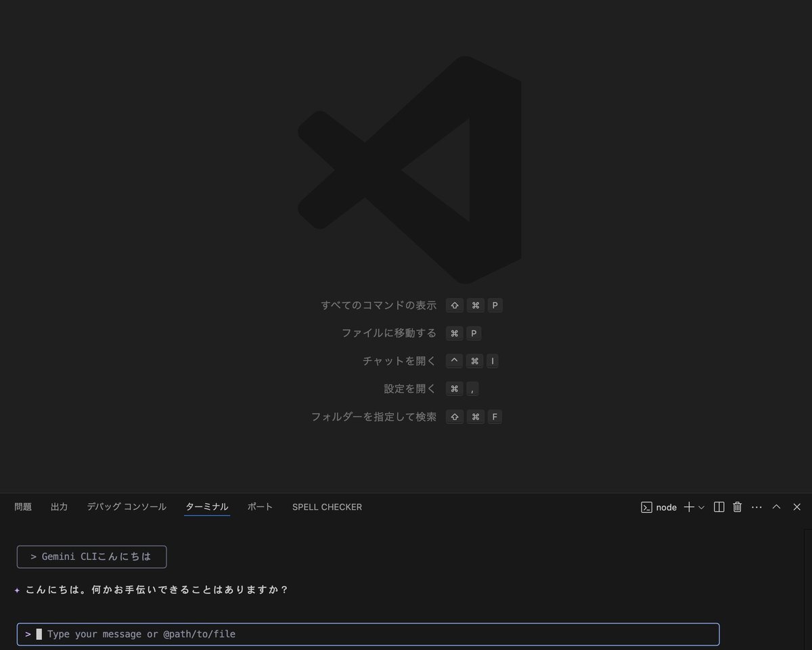Select the デバッグ コンソール tab
The width and height of the screenshot is (812, 650).
[127, 507]
